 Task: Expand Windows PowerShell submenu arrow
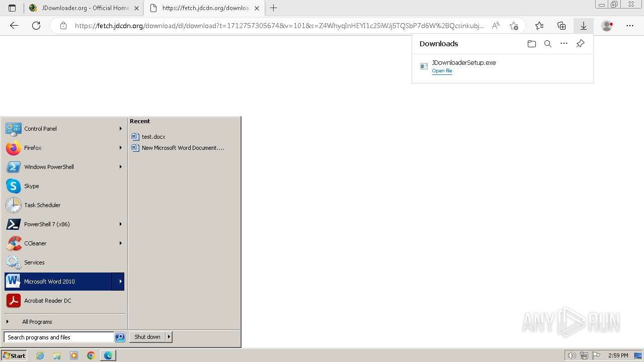point(120,167)
